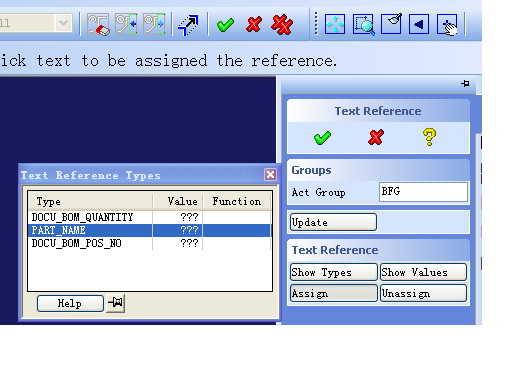Click the eraser delete-element toolbar icon
The image size is (512, 384).
(x=98, y=24)
